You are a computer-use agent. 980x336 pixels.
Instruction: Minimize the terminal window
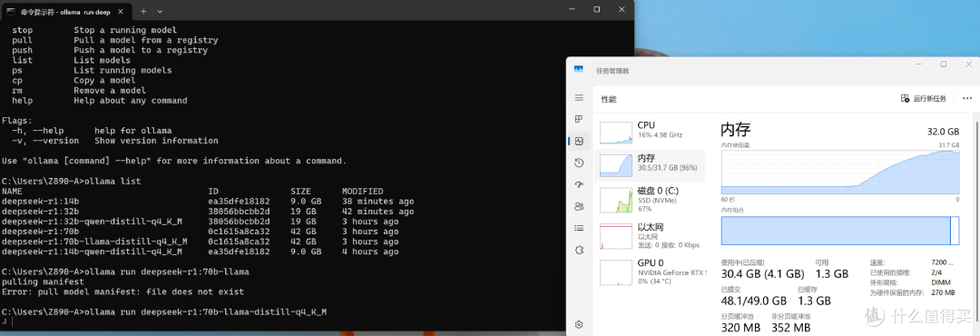click(x=572, y=9)
